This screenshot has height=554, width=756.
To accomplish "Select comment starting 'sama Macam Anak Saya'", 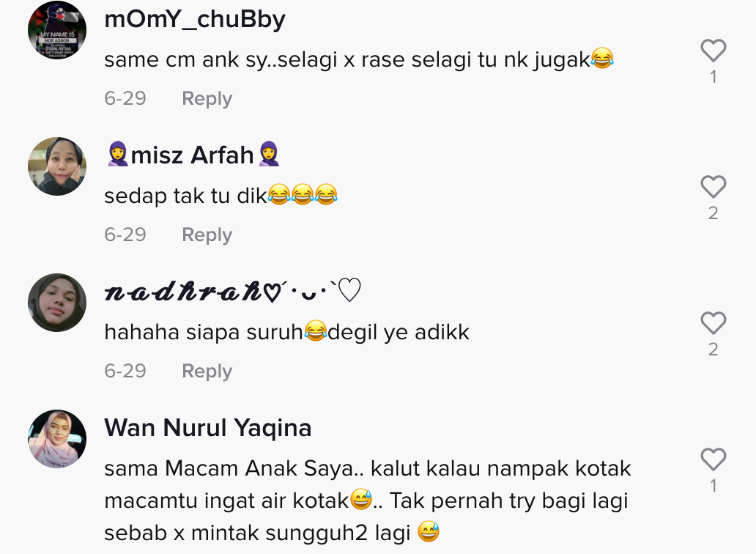I will click(368, 501).
